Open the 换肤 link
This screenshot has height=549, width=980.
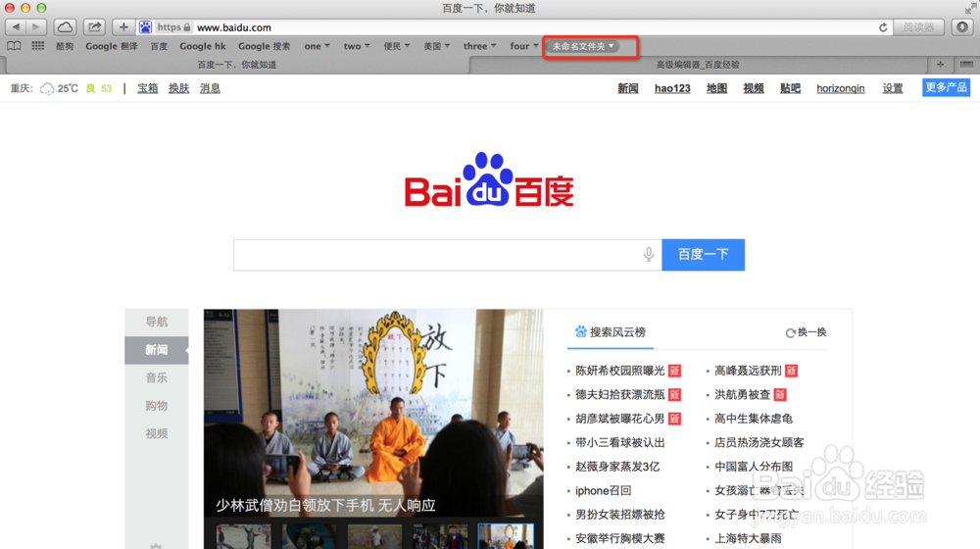(x=178, y=88)
